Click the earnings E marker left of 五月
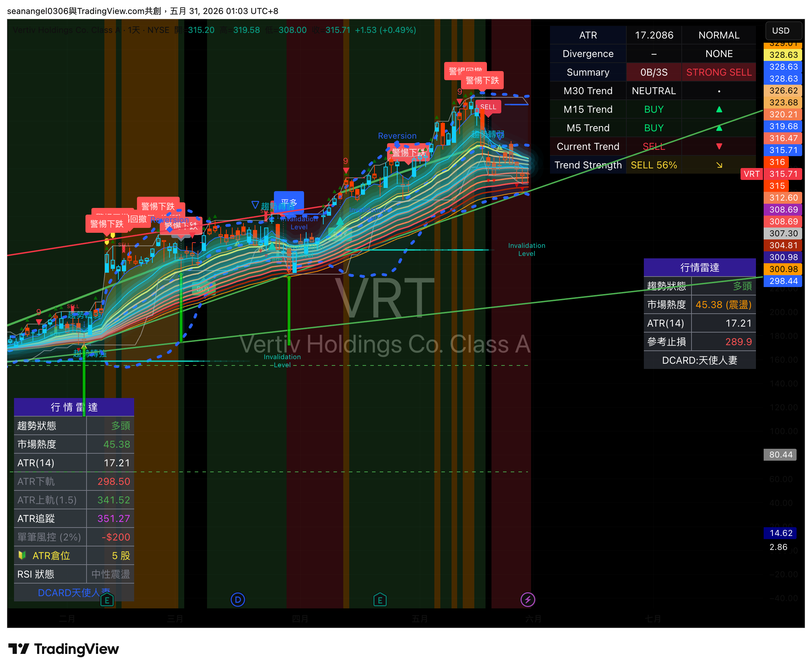The image size is (812, 670). 380,599
